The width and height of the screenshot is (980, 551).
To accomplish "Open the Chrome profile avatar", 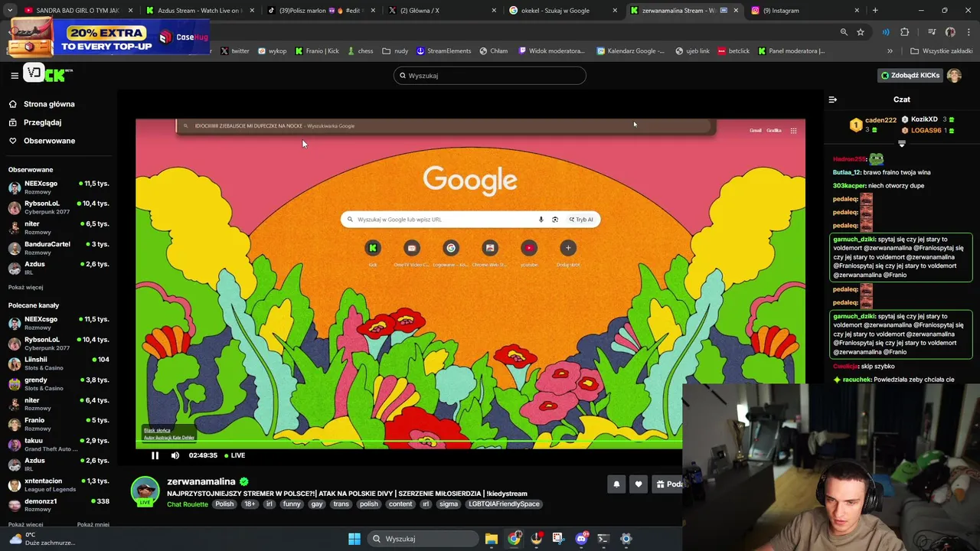I will 950,32.
